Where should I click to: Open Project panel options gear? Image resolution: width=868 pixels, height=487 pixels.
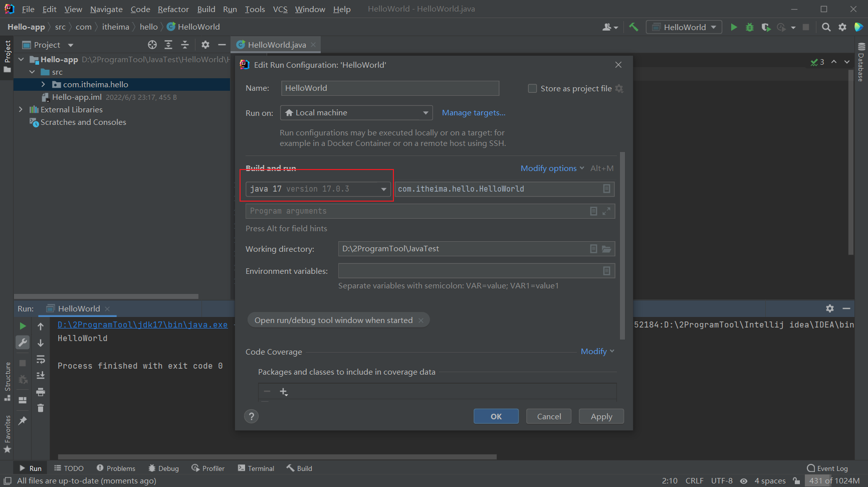click(205, 45)
